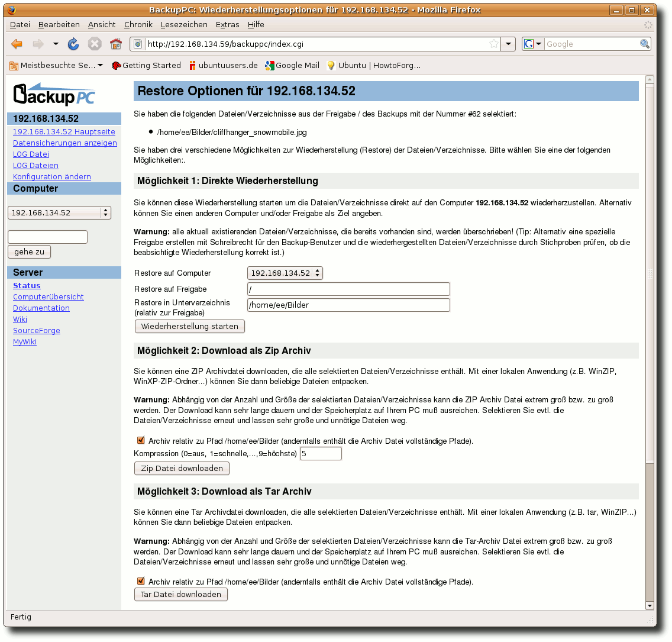Open the LOG Datei link
672x642 pixels.
click(x=31, y=154)
